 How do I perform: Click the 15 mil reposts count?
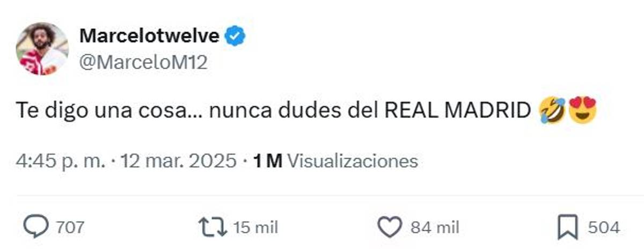coord(255,228)
